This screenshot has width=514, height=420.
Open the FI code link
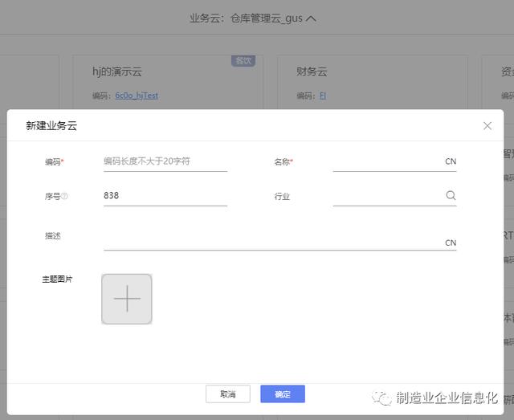(323, 96)
